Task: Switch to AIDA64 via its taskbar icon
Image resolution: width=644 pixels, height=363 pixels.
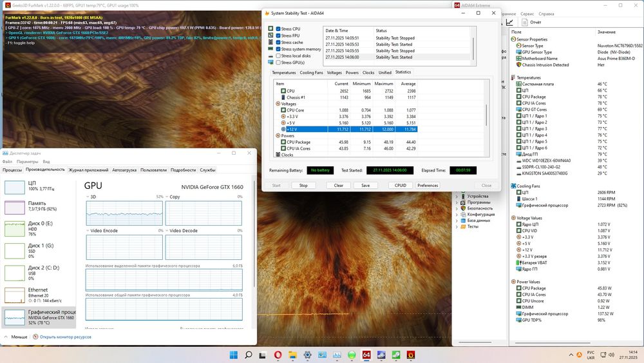Action: [366, 355]
